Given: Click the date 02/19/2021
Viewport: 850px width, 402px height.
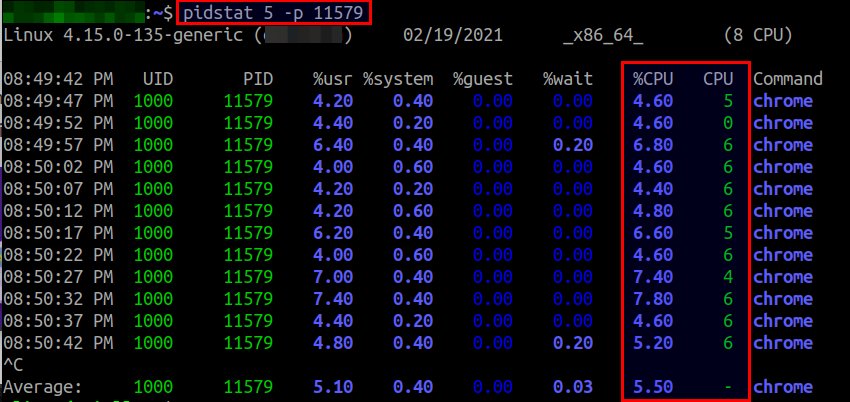Looking at the screenshot, I should click(x=452, y=35).
